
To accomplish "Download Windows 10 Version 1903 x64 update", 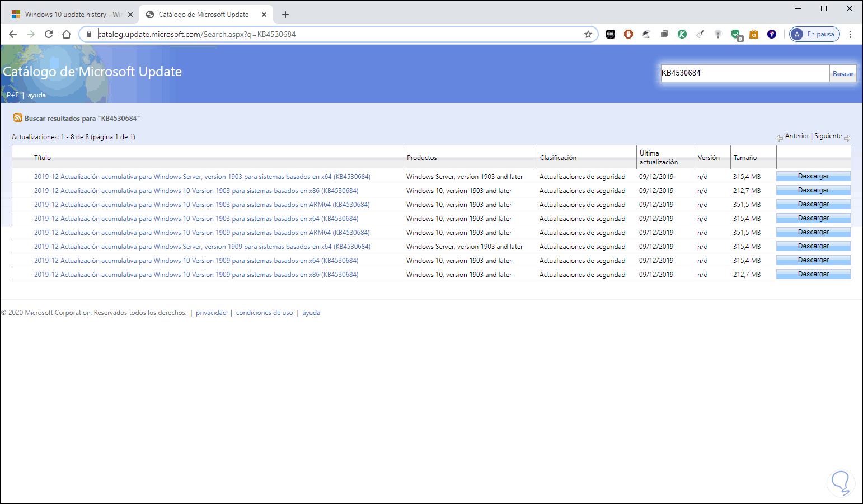I will [x=813, y=218].
